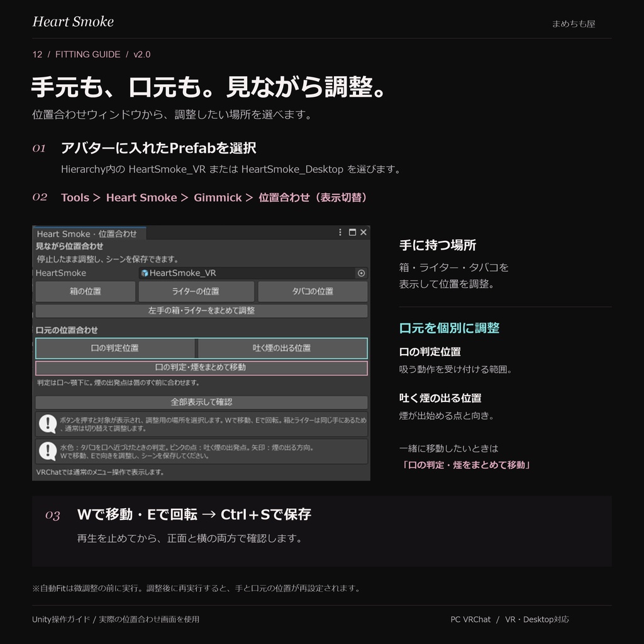The height and width of the screenshot is (644, 644).
Task: Click the HeartSmoke field label in the window
Action: (x=61, y=273)
